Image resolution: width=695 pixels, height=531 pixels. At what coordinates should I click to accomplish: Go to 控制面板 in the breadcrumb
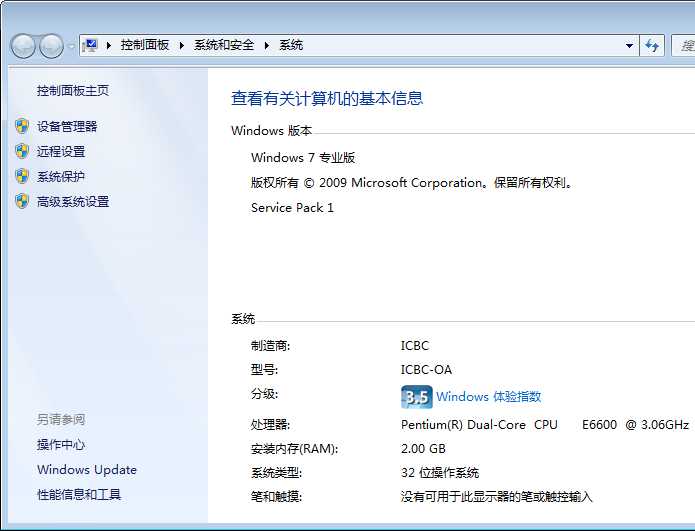coord(144,45)
